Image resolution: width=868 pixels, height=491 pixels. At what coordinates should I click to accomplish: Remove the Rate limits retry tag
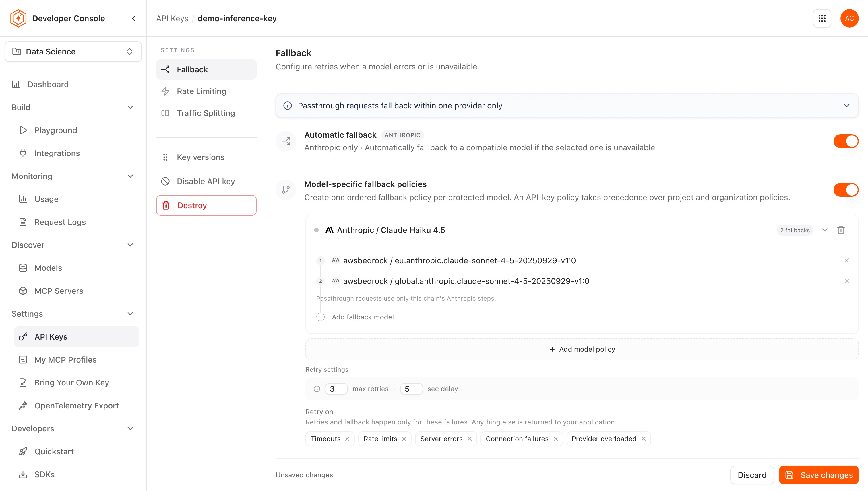point(404,439)
